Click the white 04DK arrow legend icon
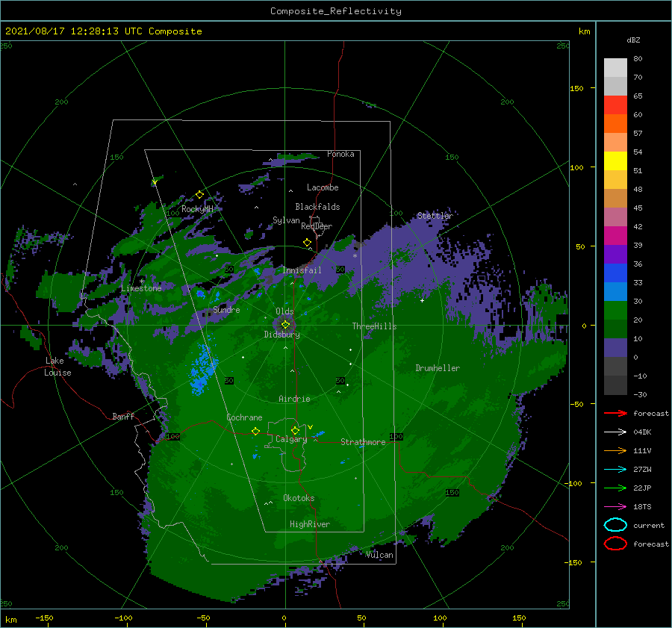 [615, 432]
